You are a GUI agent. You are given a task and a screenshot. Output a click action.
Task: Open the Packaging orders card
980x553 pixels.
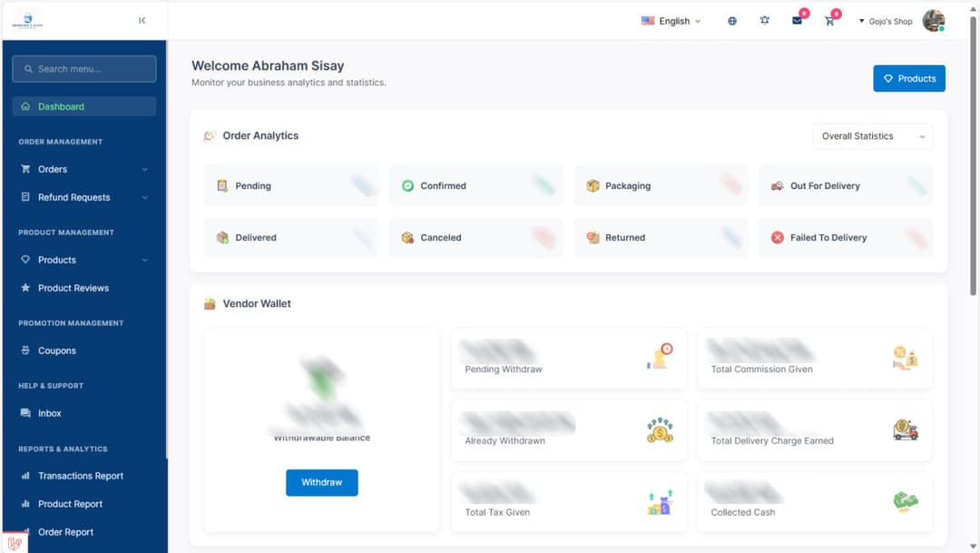point(661,185)
